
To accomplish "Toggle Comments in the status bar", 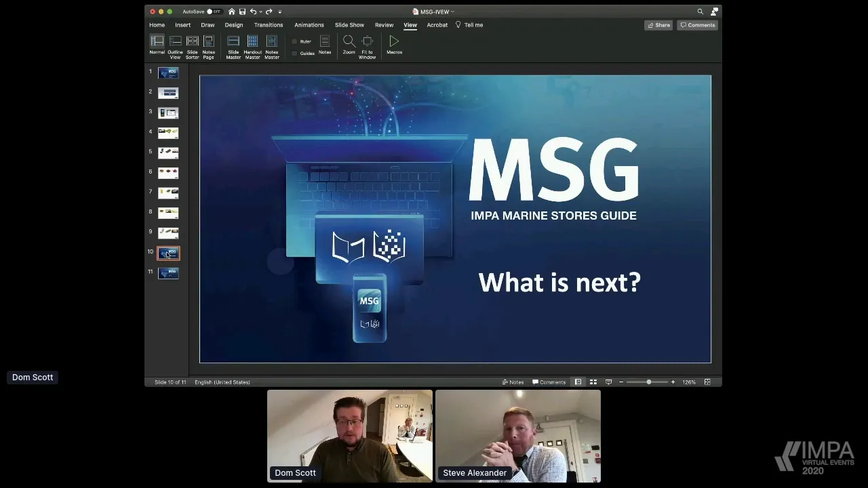I will pyautogui.click(x=549, y=382).
